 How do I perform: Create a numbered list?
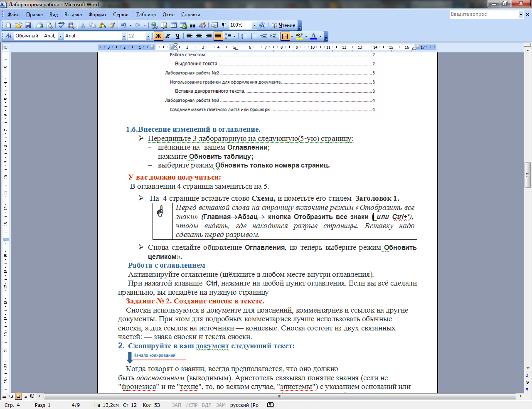pyautogui.click(x=244, y=36)
